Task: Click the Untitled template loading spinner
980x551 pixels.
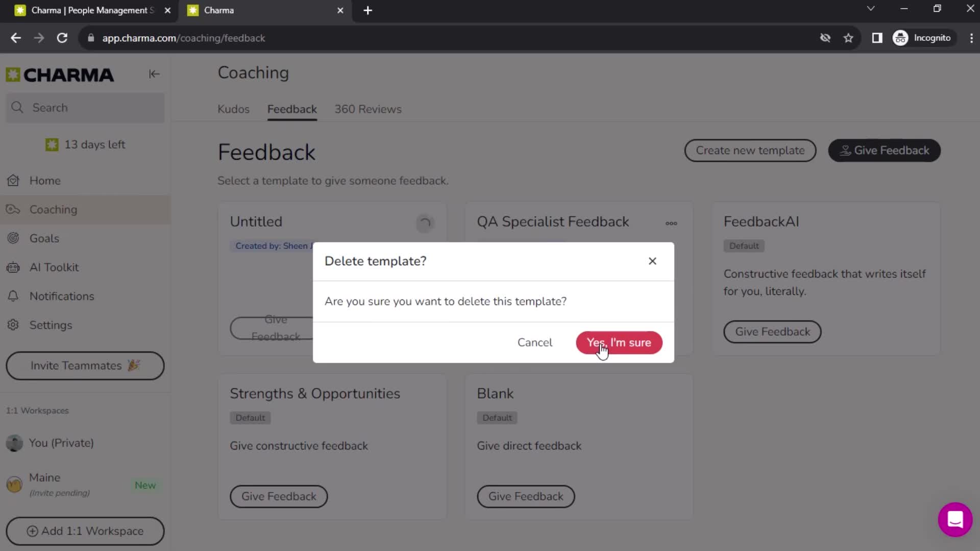Action: pos(425,223)
